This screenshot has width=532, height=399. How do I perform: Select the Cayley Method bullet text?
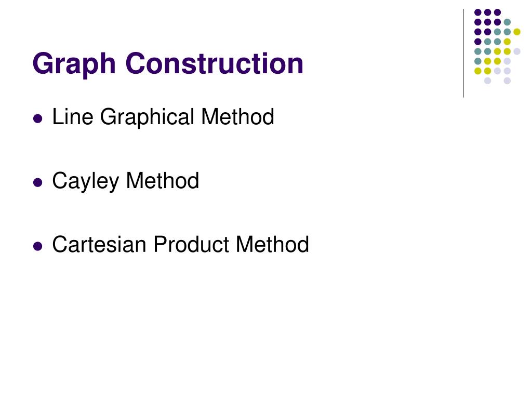click(x=126, y=181)
